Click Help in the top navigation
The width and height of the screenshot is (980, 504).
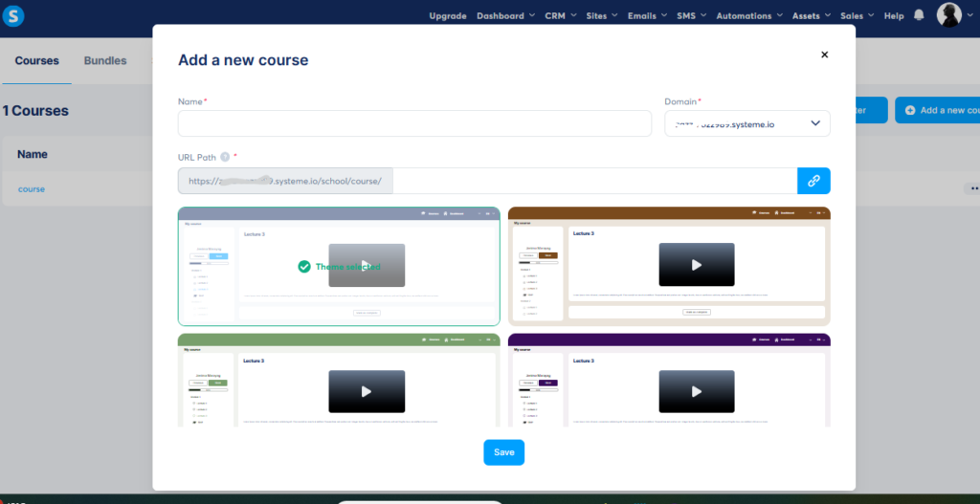tap(894, 16)
